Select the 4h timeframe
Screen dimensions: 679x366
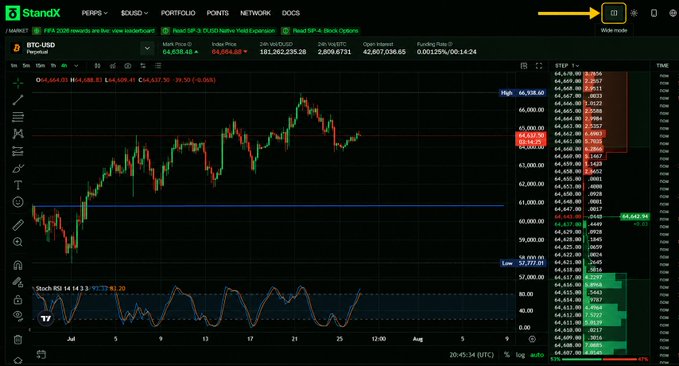click(x=64, y=66)
